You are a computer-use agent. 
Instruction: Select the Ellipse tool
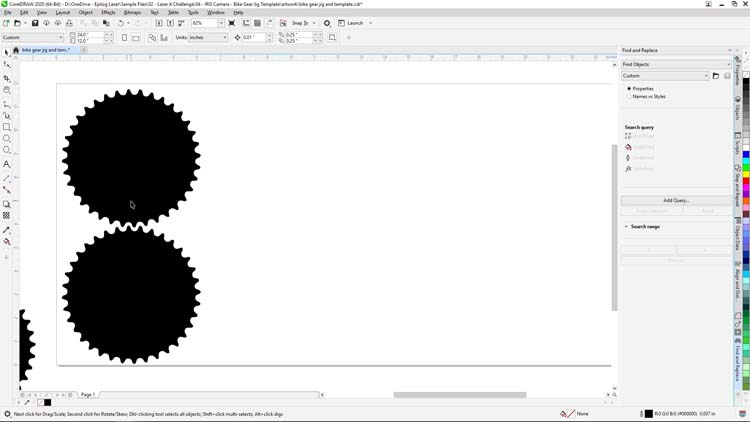(x=7, y=138)
